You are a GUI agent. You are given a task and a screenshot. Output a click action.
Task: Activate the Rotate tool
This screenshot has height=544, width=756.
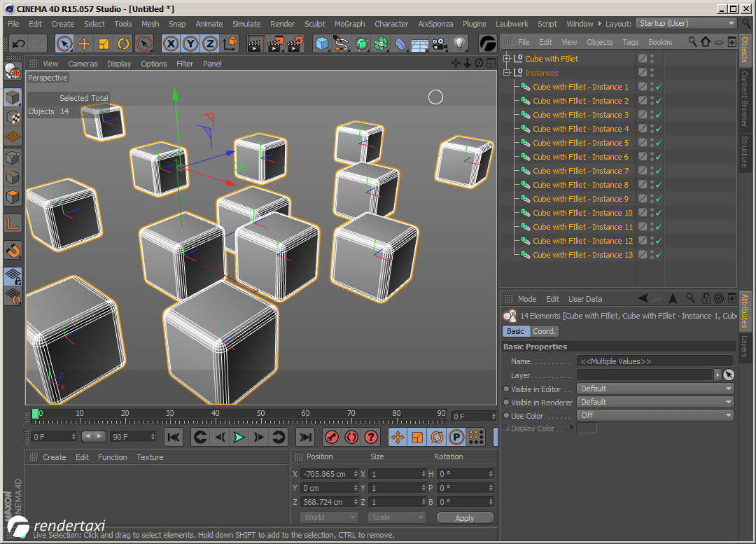[123, 44]
